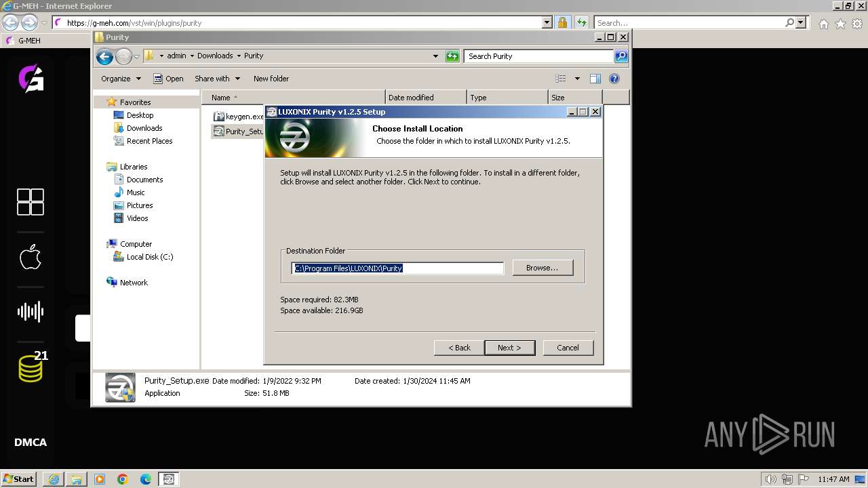868x488 pixels.
Task: Open the Windows Start menu
Action: [19, 479]
